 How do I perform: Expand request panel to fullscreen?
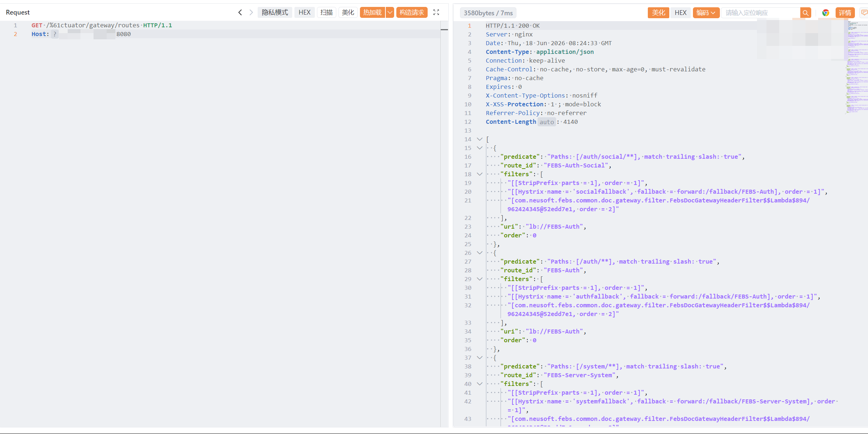pyautogui.click(x=436, y=12)
